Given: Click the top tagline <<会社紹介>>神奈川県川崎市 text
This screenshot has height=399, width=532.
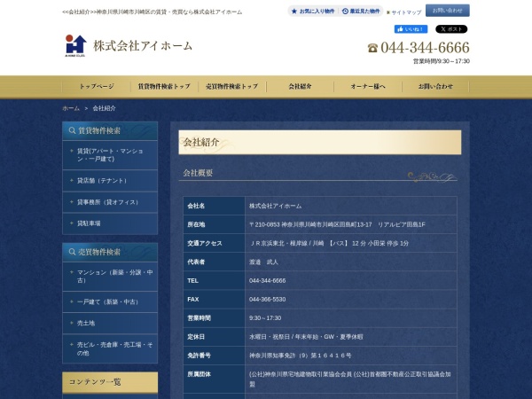Looking at the screenshot, I should 153,12.
